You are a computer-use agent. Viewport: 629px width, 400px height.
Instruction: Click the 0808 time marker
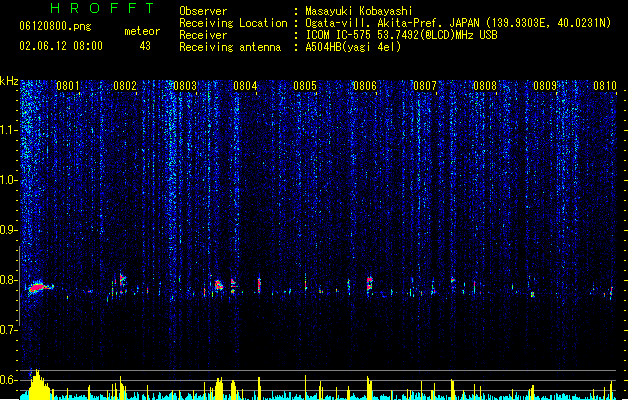click(485, 86)
